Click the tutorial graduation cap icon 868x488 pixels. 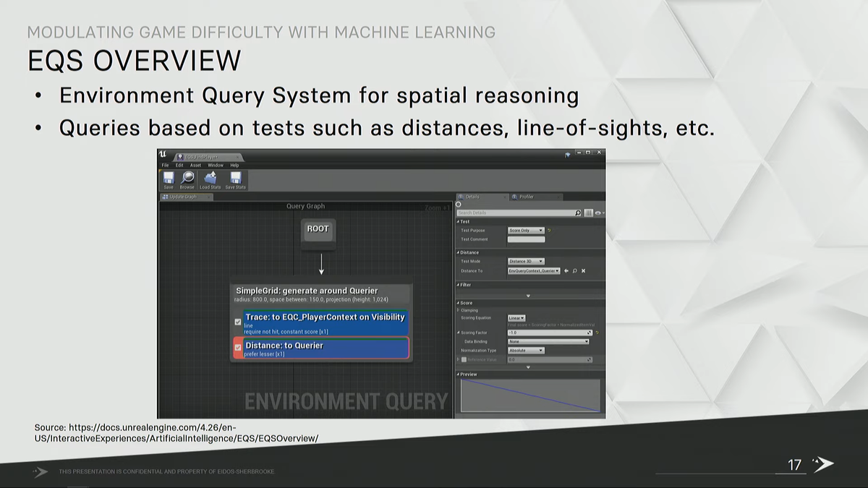tap(568, 154)
